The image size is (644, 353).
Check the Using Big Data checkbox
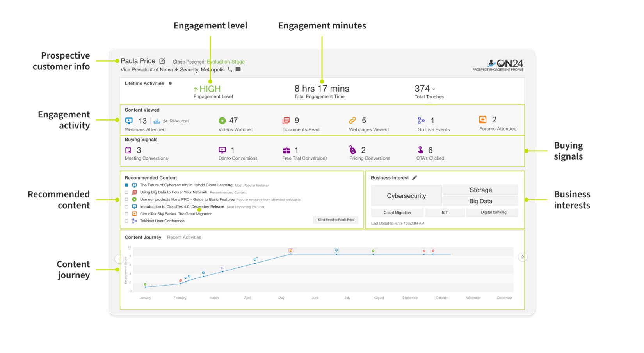coord(126,192)
